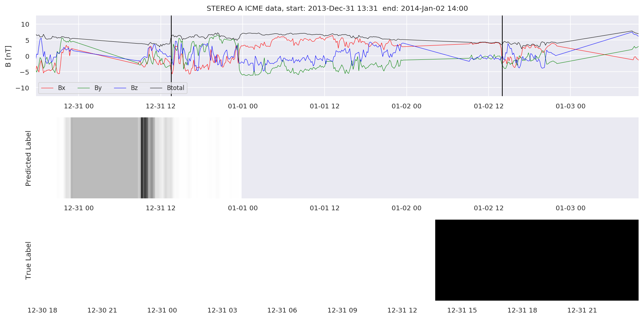The height and width of the screenshot is (319, 644).
Task: Click the y-axis tick value '−5'
Action: tap(25, 72)
